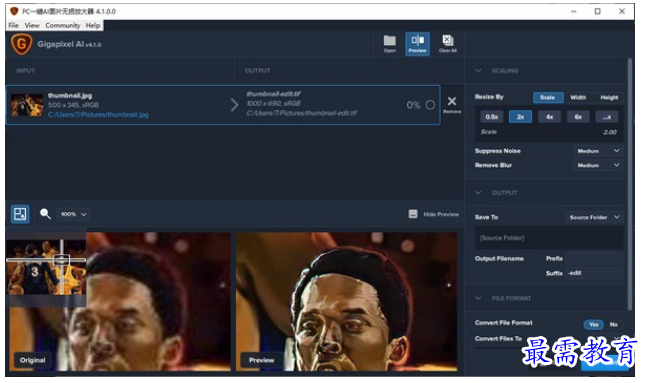Image resolution: width=646 pixels, height=383 pixels.
Task: Choose the 4x scale preset
Action: tap(549, 117)
